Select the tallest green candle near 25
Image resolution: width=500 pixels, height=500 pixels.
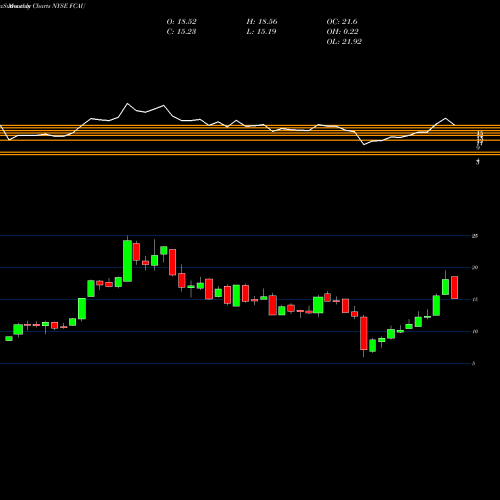127,261
